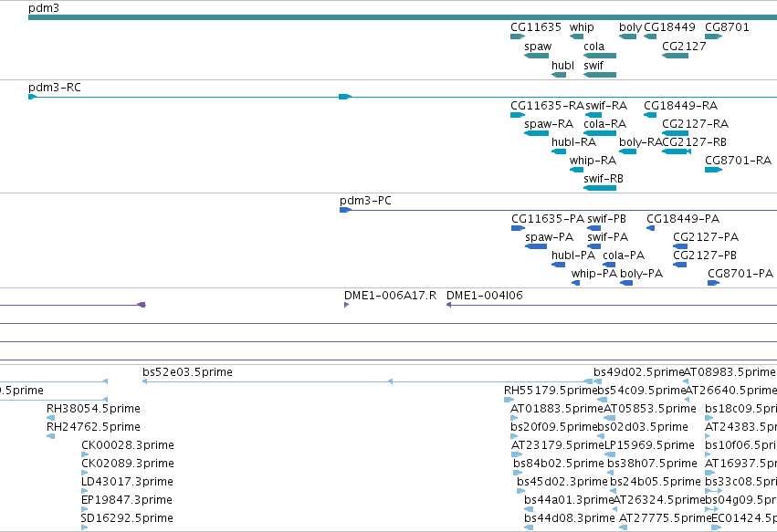Screen dimensions: 777x532
Task: Click EST 'LD43017.3prime'
Action: 127,482
